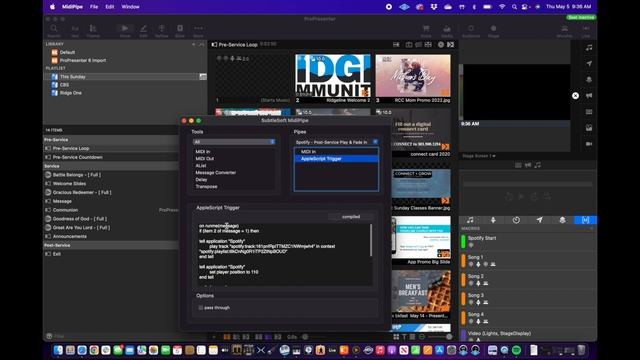
Task: Click the clear output X button
Action: [x=575, y=96]
